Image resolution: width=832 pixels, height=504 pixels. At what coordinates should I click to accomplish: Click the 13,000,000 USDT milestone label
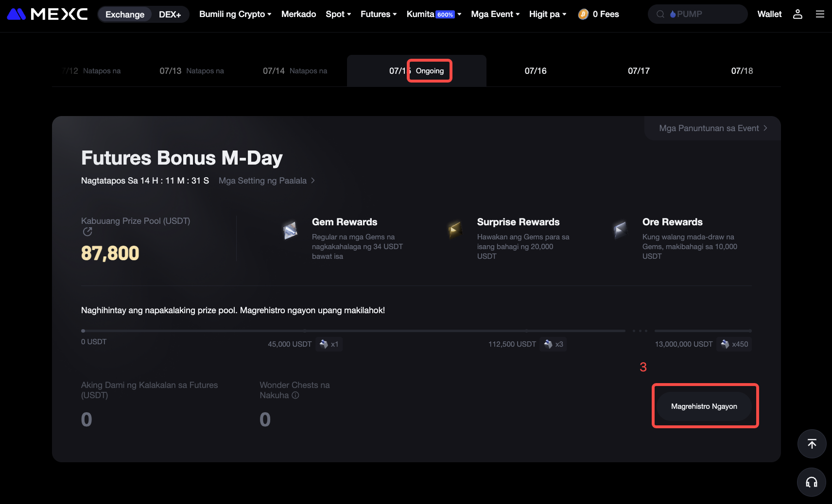tap(684, 344)
